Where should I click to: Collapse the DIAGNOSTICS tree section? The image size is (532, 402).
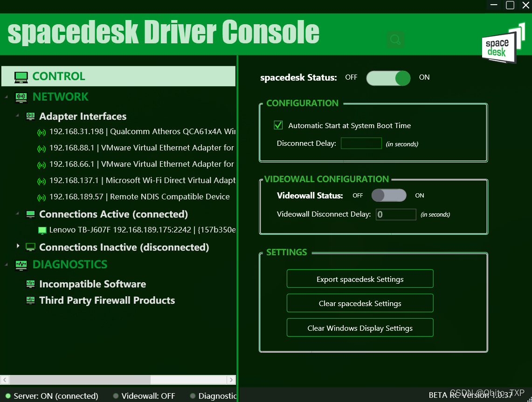click(x=7, y=265)
